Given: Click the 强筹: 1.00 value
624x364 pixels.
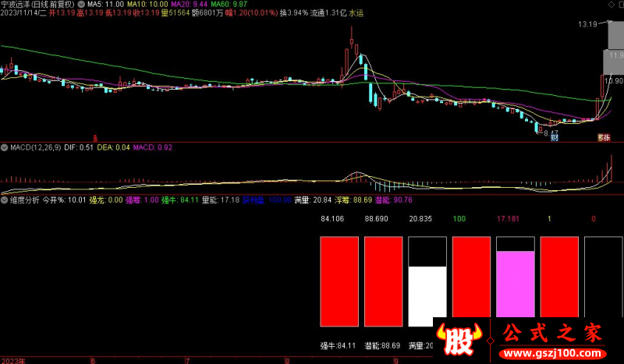Looking at the screenshot, I should 142,200.
